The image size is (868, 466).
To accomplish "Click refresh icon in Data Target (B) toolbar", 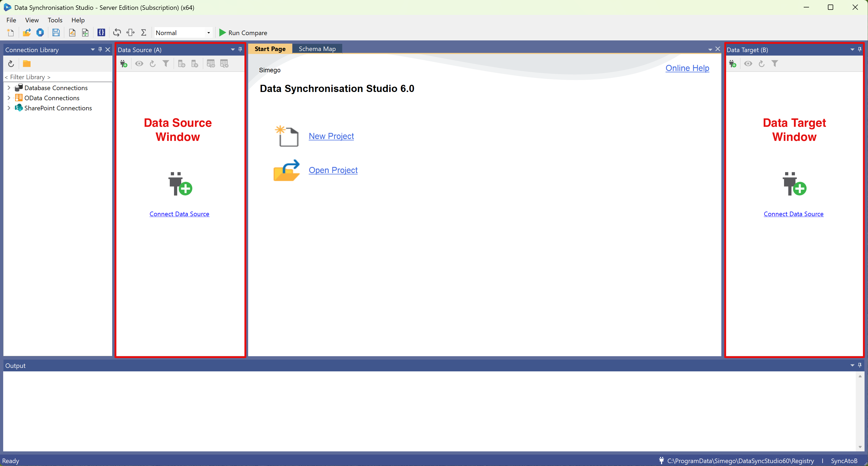I will pos(761,64).
